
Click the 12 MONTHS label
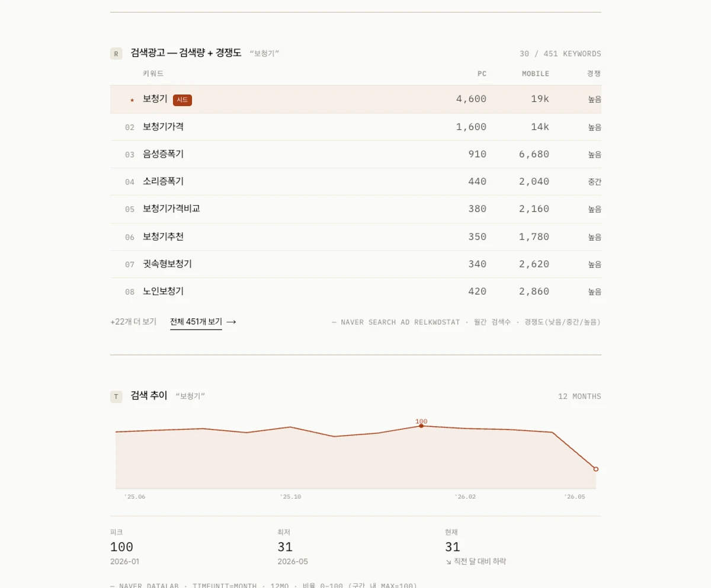[x=579, y=397]
